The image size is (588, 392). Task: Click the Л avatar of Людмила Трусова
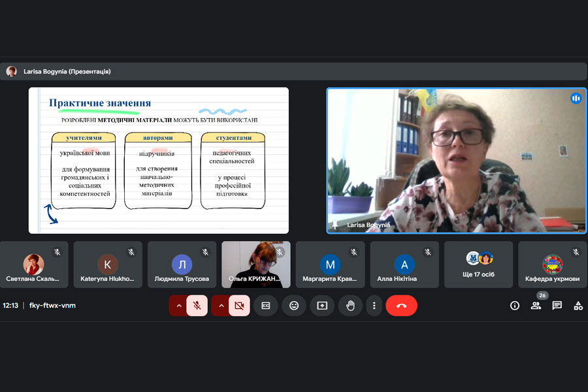tap(182, 265)
